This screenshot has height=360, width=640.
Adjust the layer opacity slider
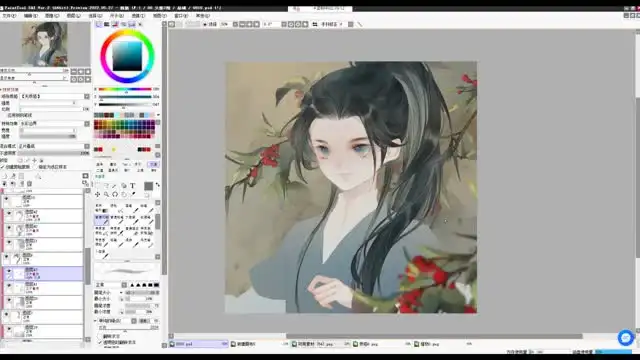point(54,153)
